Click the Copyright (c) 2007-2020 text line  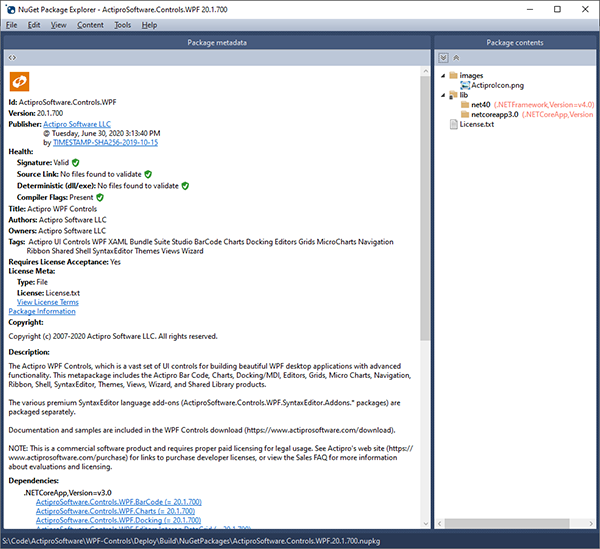click(x=113, y=336)
